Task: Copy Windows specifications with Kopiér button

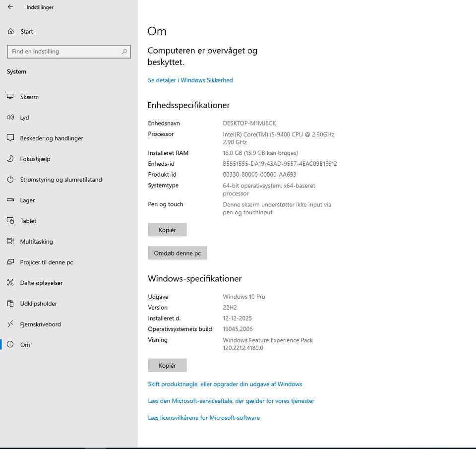Action: 167,365
